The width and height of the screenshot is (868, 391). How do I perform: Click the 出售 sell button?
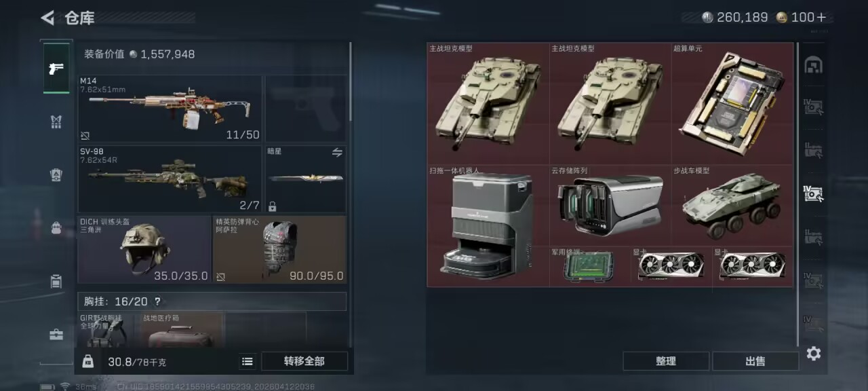(x=755, y=361)
